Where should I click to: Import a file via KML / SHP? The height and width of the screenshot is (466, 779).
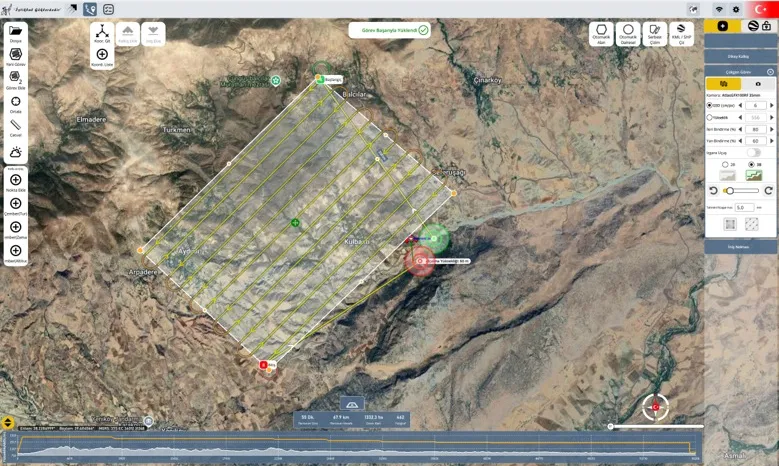click(x=682, y=33)
